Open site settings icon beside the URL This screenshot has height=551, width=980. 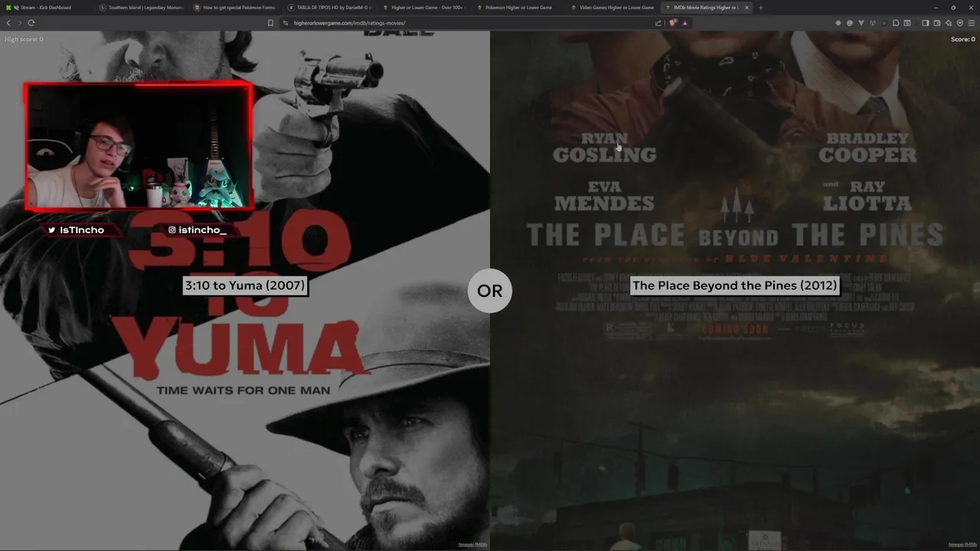click(286, 23)
